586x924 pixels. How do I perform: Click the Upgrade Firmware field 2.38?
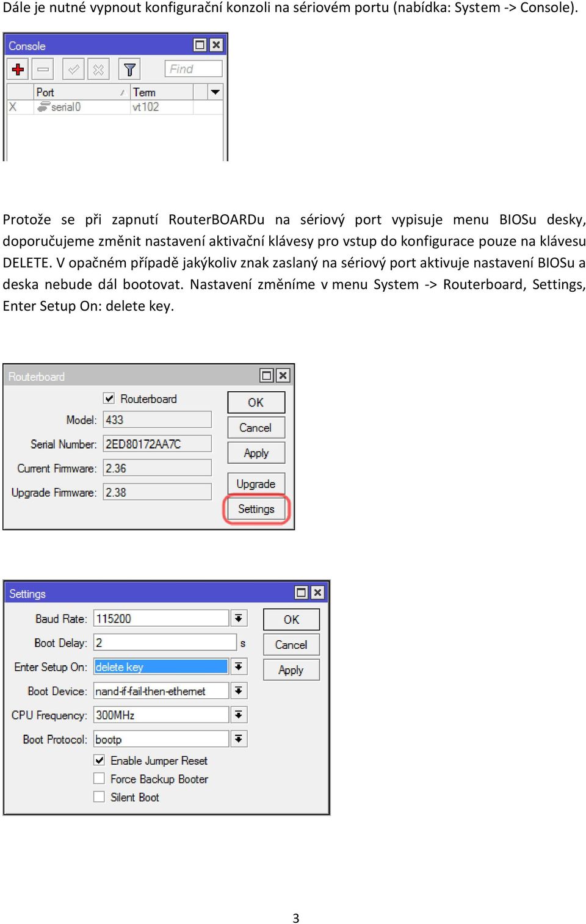157,493
